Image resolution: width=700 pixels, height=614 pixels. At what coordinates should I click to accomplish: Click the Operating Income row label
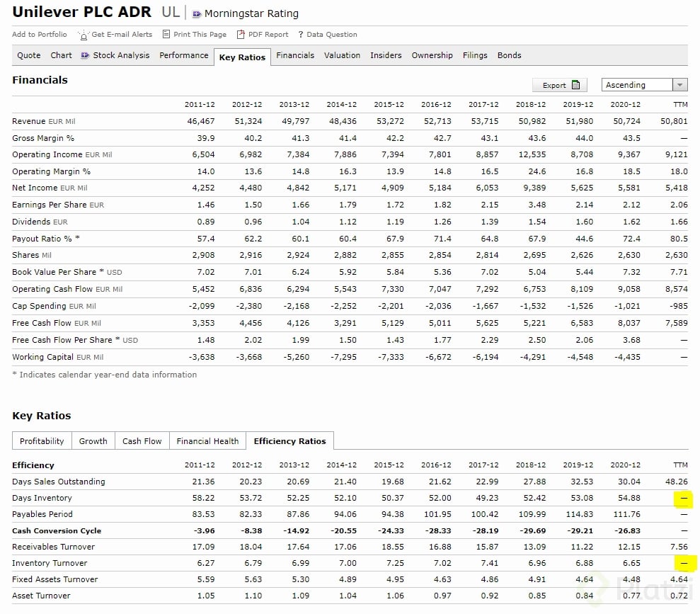(x=62, y=154)
